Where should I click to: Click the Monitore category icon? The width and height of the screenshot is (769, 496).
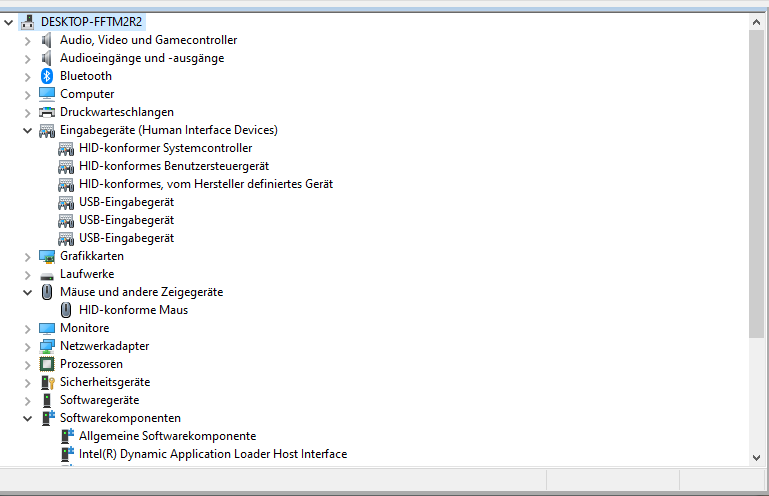click(x=47, y=328)
